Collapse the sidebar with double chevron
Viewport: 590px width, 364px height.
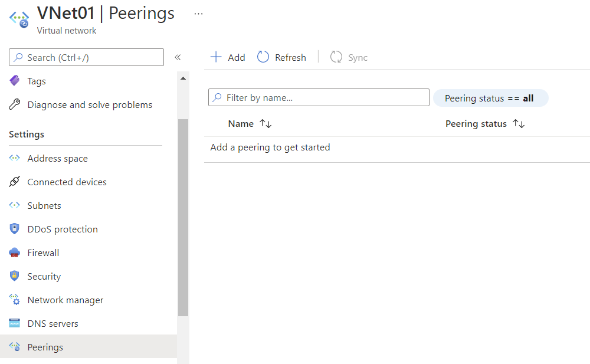178,57
